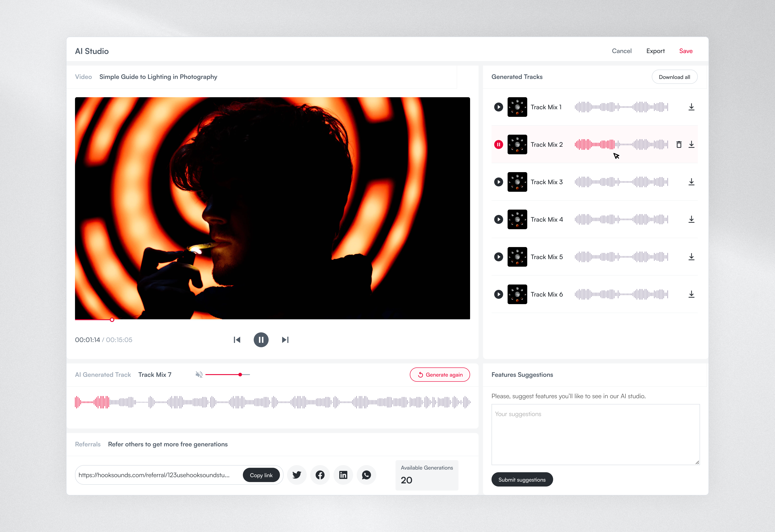Pause the video playback
Viewport: 775px width, 532px height.
pyautogui.click(x=261, y=340)
